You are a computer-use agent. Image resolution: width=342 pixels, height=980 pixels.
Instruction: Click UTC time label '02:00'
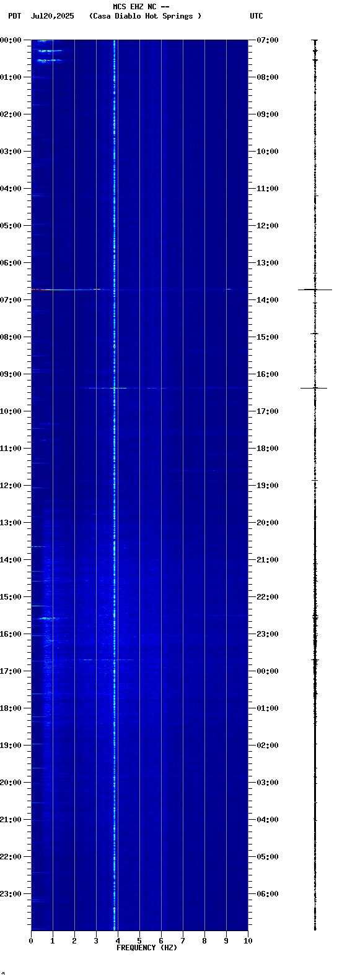(268, 746)
